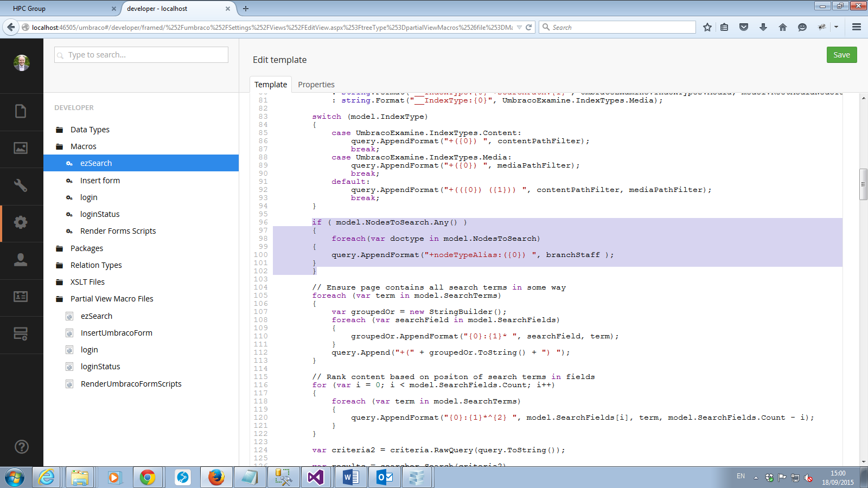Focus the Firefox Search box

617,27
